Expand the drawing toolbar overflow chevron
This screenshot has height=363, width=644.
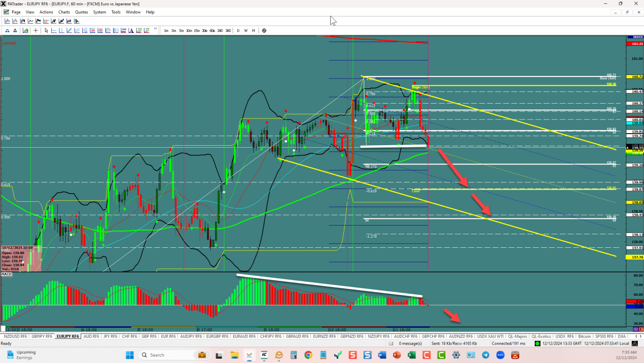pyautogui.click(x=156, y=29)
